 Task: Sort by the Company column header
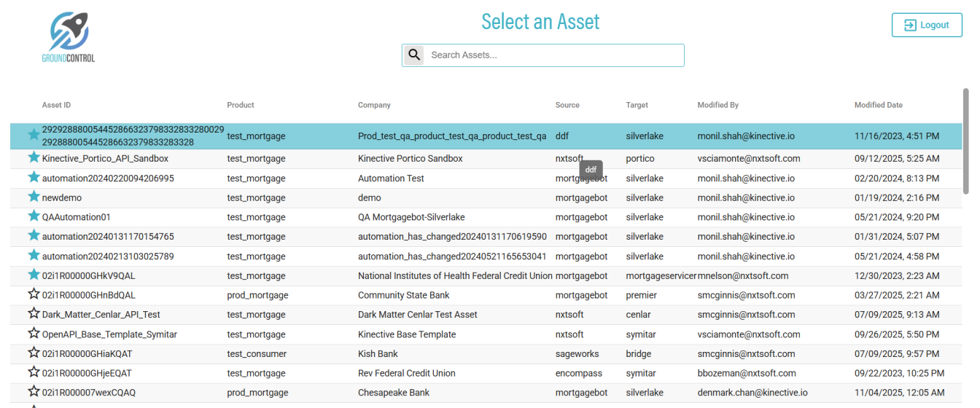(x=374, y=105)
